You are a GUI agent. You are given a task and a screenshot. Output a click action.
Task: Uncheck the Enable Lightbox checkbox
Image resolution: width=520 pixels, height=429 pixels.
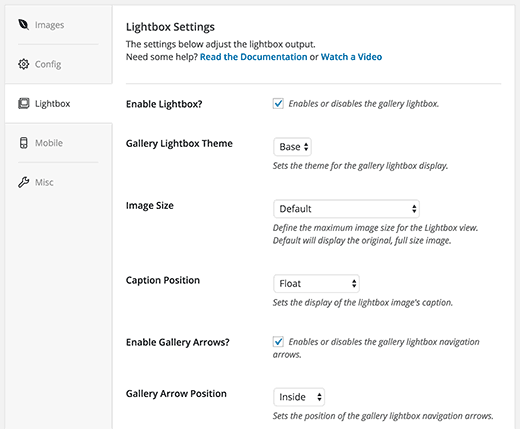pos(278,103)
